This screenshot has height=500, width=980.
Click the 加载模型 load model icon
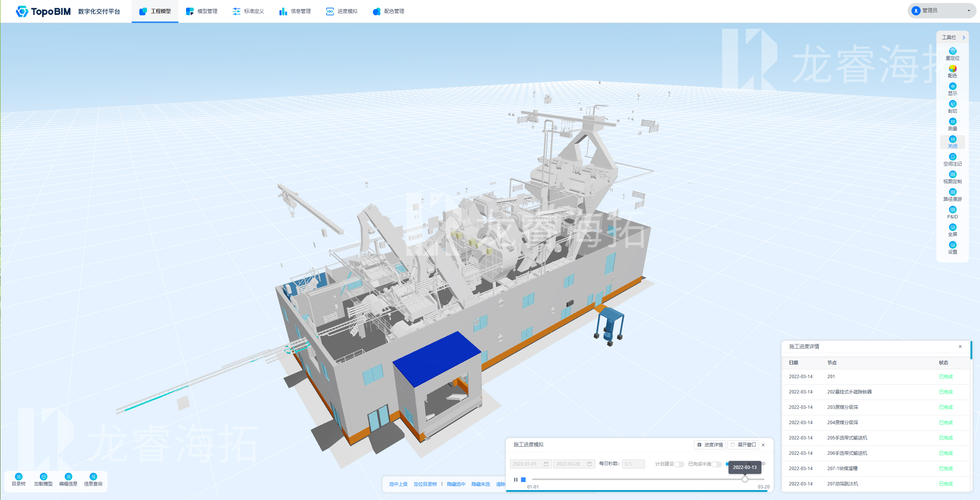[x=43, y=477]
